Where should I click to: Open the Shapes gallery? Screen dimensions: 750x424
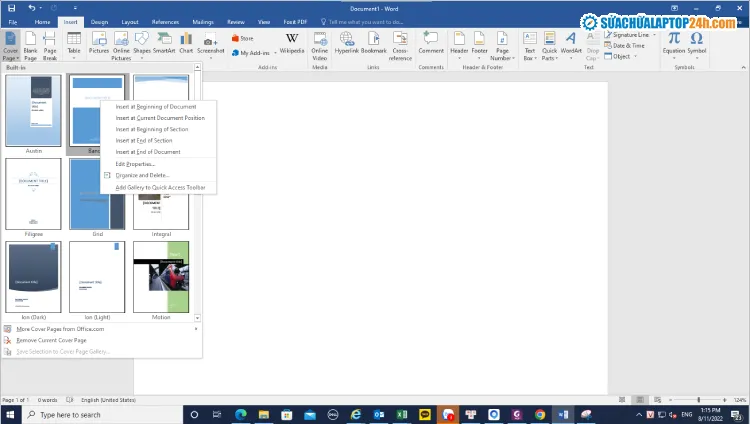(x=142, y=45)
